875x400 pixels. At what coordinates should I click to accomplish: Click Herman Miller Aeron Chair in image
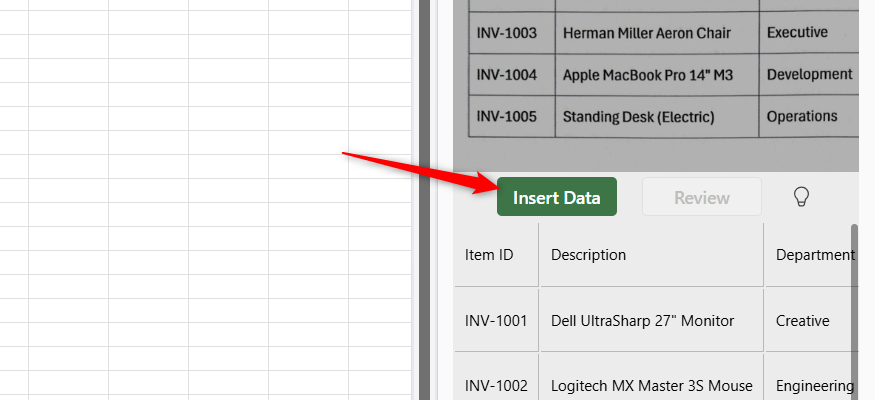click(x=647, y=33)
